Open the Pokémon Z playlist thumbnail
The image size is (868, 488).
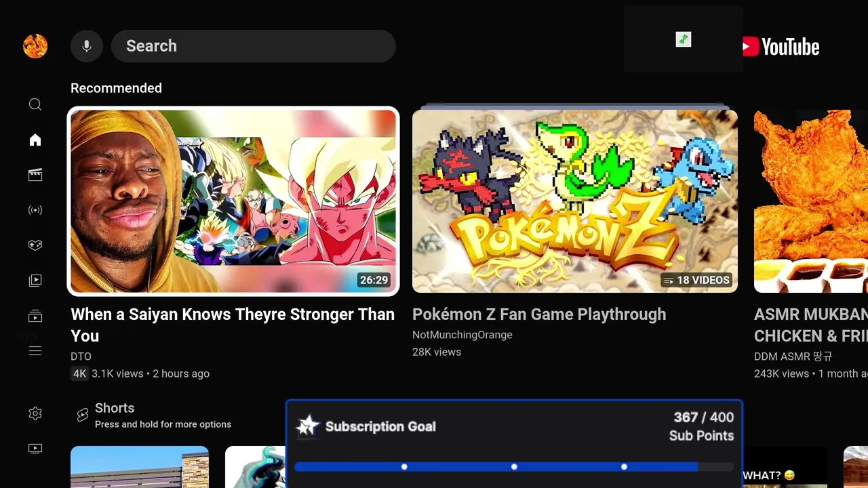pyautogui.click(x=575, y=201)
